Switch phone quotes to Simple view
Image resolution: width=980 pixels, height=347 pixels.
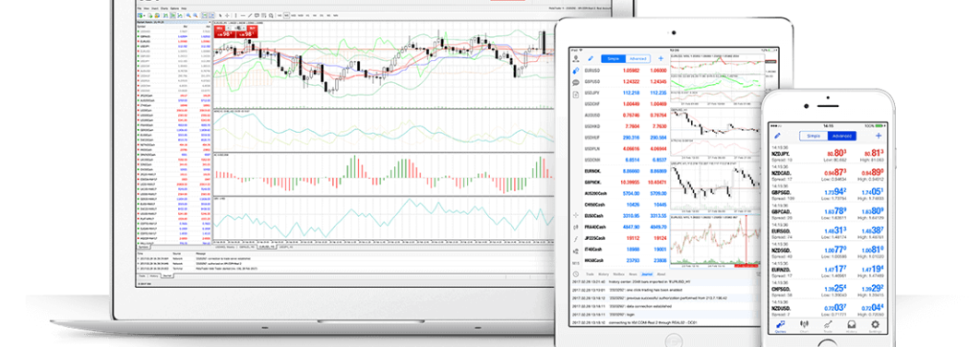[813, 136]
